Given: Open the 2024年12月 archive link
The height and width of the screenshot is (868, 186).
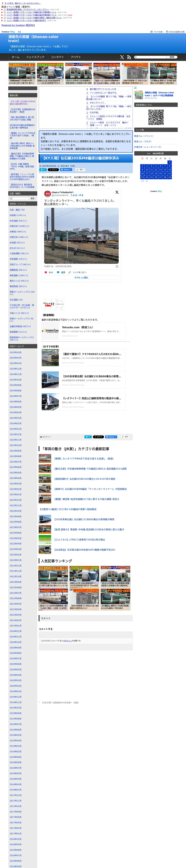Looking at the screenshot, I should [x=15, y=369].
